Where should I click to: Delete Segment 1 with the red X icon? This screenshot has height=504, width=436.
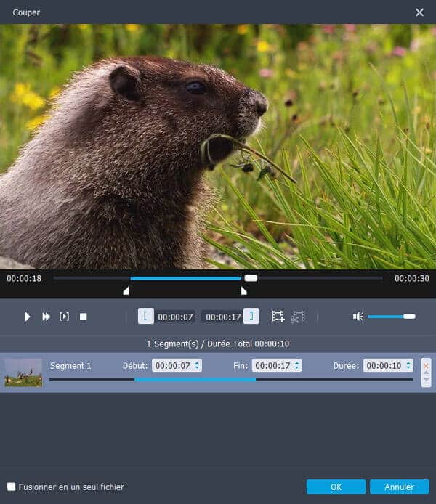(427, 366)
